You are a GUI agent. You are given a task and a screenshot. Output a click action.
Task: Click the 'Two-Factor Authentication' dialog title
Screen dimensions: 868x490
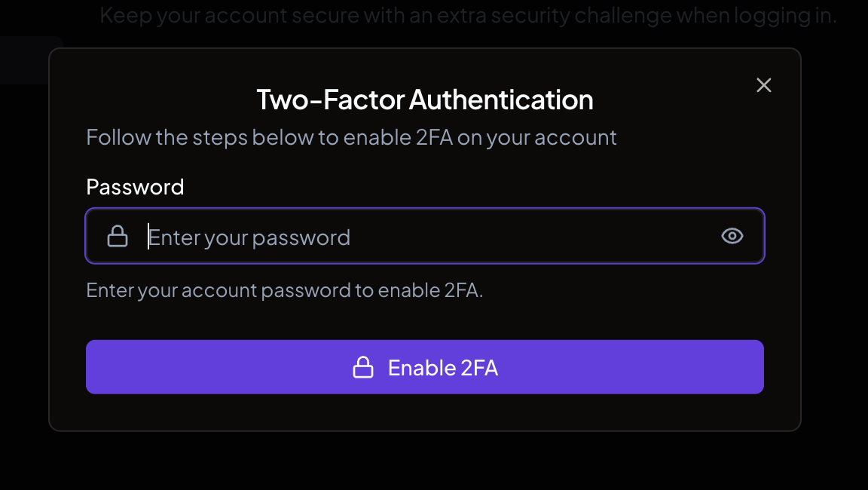tap(425, 99)
